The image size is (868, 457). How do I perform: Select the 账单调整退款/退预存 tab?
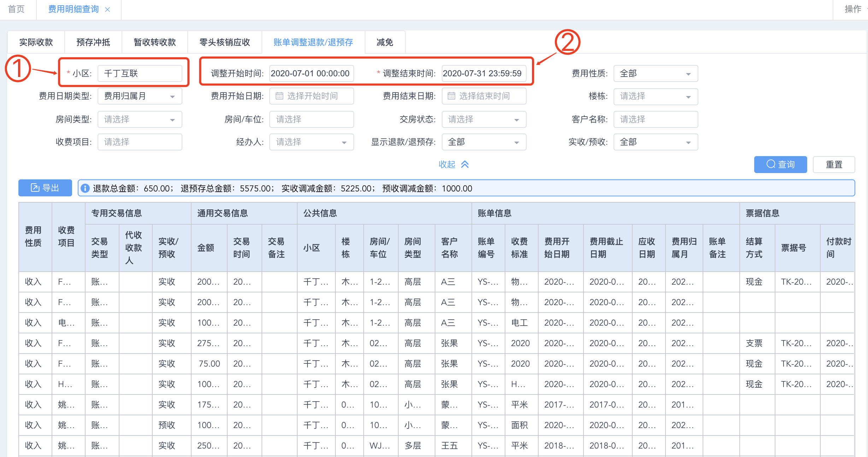tap(313, 42)
